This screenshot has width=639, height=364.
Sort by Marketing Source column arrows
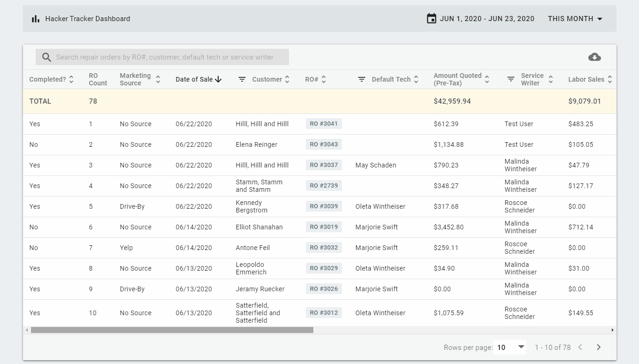click(158, 79)
